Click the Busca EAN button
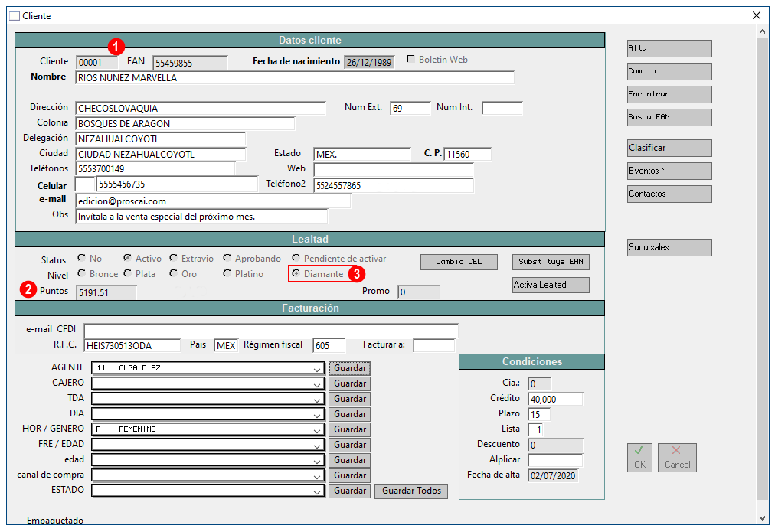 click(670, 117)
